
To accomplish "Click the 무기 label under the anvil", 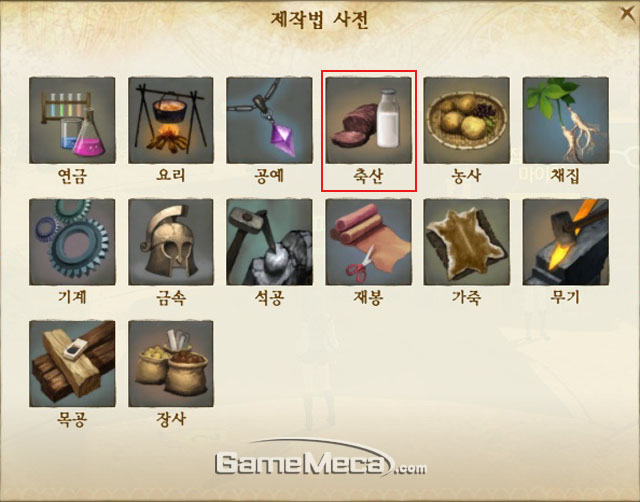I will click(565, 298).
